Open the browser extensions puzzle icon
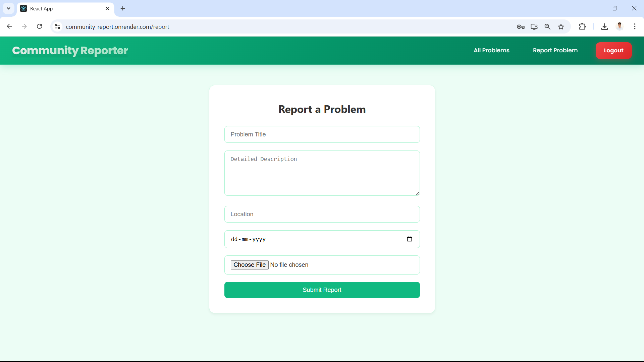 click(x=582, y=26)
